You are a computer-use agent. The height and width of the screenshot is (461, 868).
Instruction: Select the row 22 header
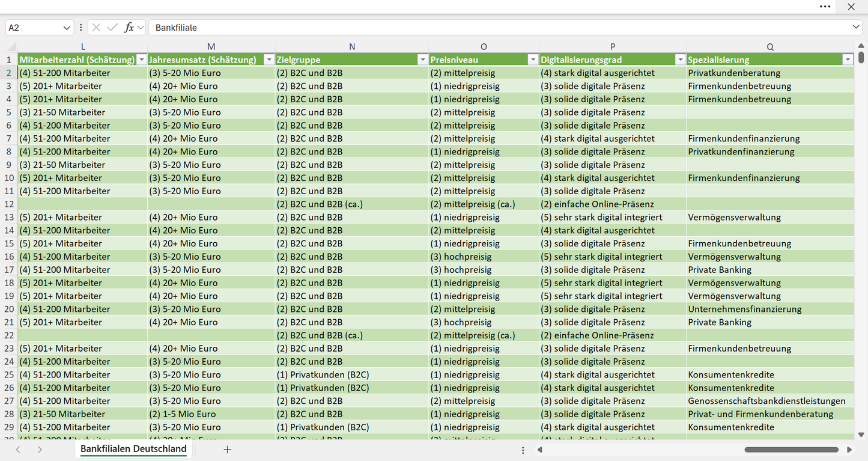(x=9, y=335)
